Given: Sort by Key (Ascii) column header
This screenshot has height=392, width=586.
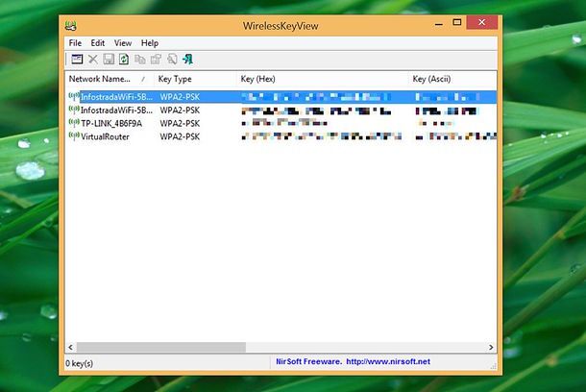Looking at the screenshot, I should pos(452,79).
